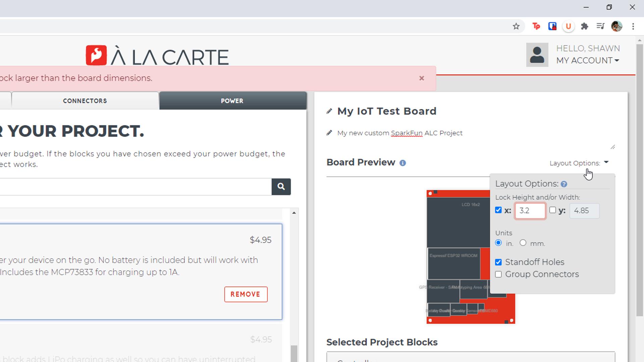Screen dimensions: 644x362
Task: Click pencil icon beside My IoT Test Board
Action: point(329,111)
